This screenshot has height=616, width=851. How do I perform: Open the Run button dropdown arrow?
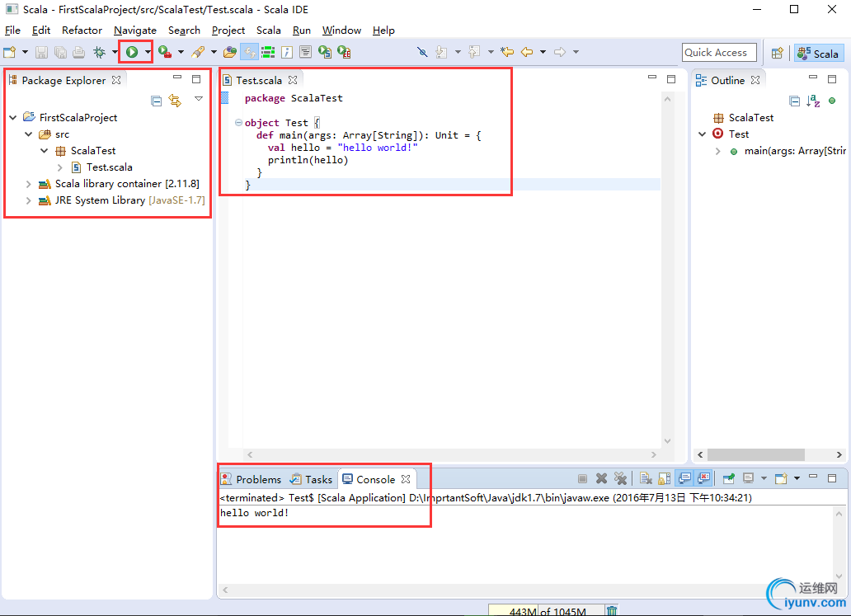[x=148, y=52]
